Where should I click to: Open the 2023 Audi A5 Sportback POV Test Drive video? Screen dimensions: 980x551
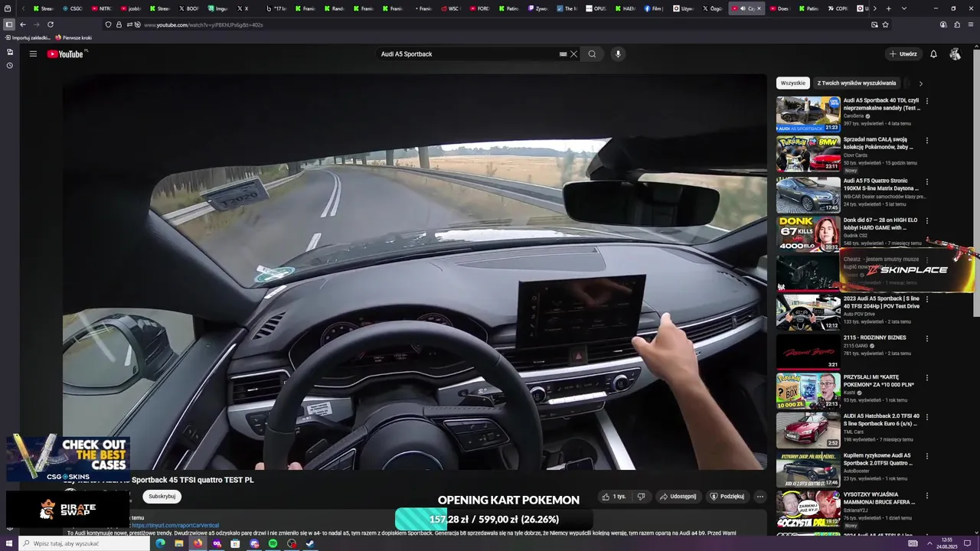click(x=808, y=312)
